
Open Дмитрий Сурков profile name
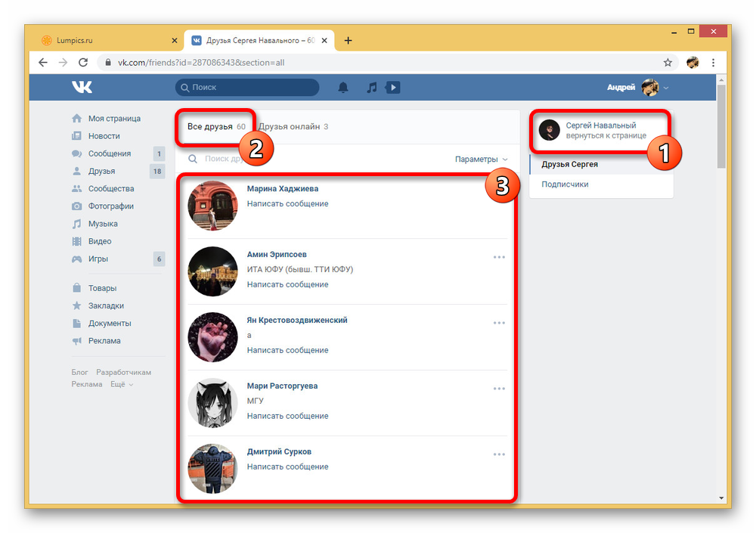click(x=279, y=451)
